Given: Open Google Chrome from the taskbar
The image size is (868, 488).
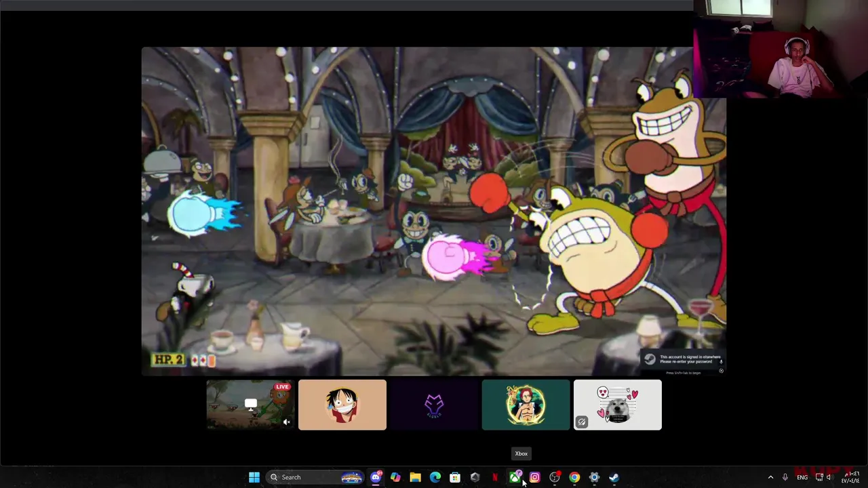Looking at the screenshot, I should coord(574,477).
